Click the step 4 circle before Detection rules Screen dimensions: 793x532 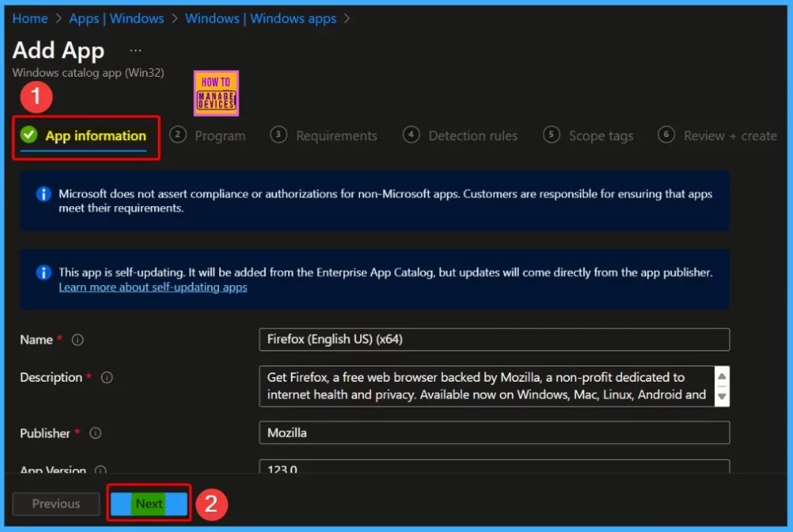coord(411,135)
